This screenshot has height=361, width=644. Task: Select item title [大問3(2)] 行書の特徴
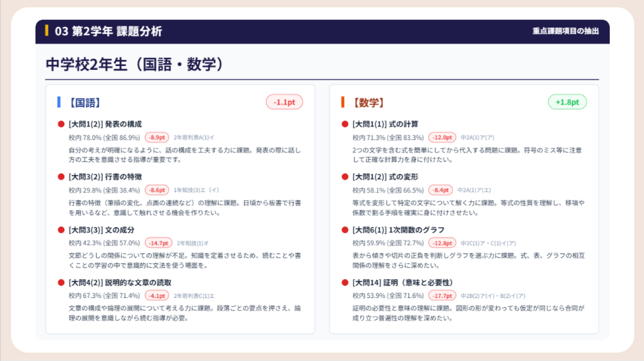pos(105,177)
